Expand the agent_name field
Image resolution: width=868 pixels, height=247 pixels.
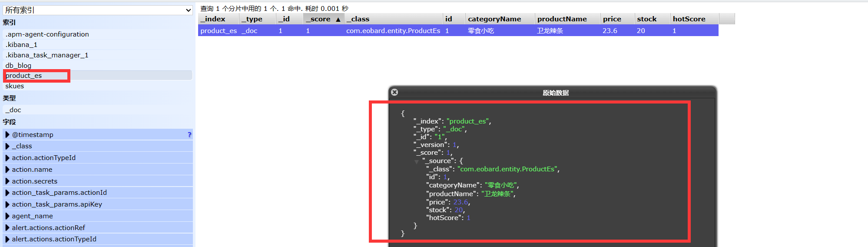pos(7,216)
